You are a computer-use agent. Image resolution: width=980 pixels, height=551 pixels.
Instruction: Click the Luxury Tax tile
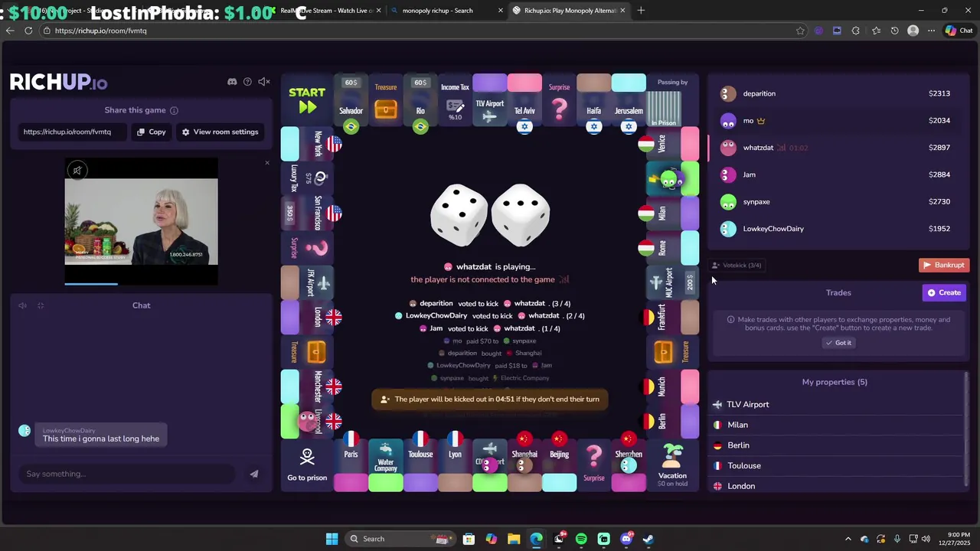coord(307,178)
